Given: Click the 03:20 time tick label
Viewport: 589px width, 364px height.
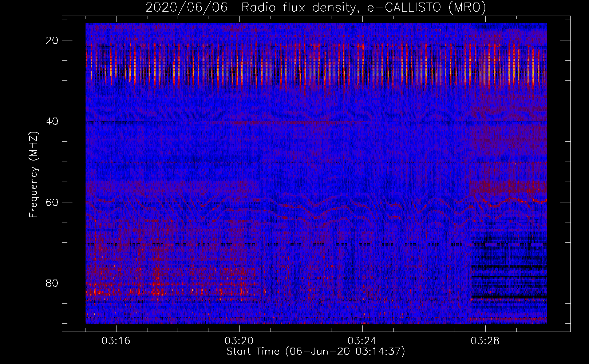Looking at the screenshot, I should [x=239, y=341].
